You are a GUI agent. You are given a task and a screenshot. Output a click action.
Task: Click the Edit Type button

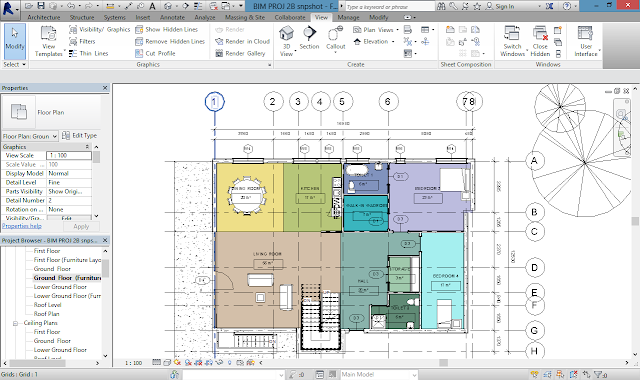pyautogui.click(x=80, y=136)
